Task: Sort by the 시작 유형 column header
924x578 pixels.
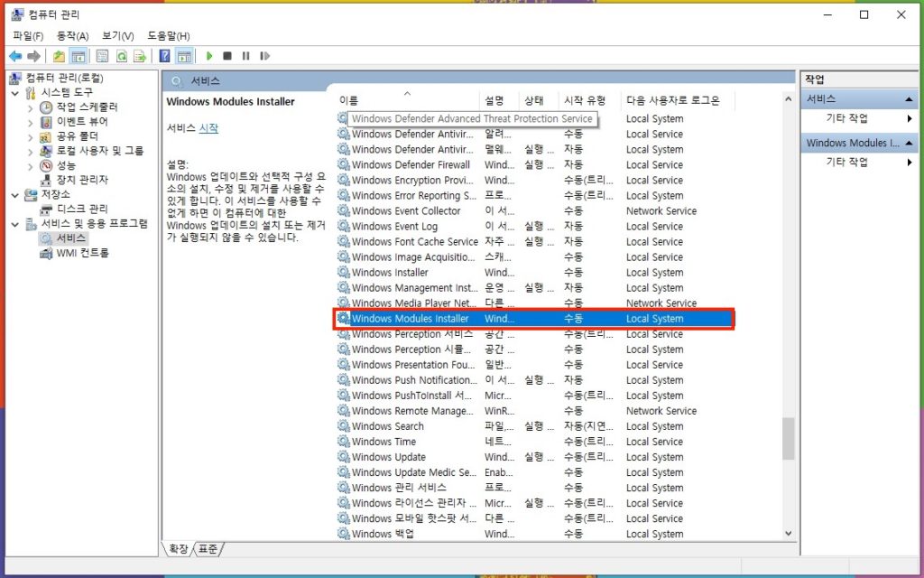Action: [x=590, y=100]
